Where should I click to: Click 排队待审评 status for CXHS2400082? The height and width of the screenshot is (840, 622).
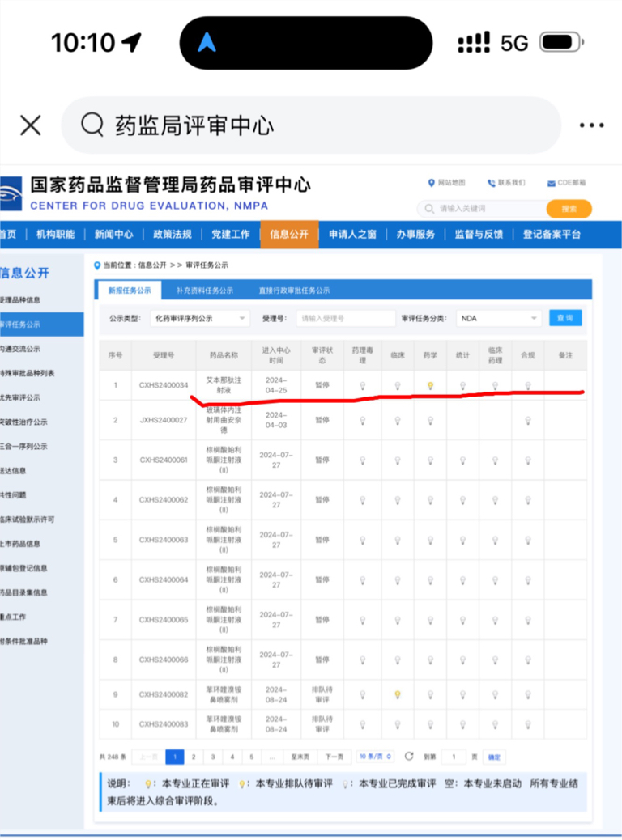[x=322, y=694]
